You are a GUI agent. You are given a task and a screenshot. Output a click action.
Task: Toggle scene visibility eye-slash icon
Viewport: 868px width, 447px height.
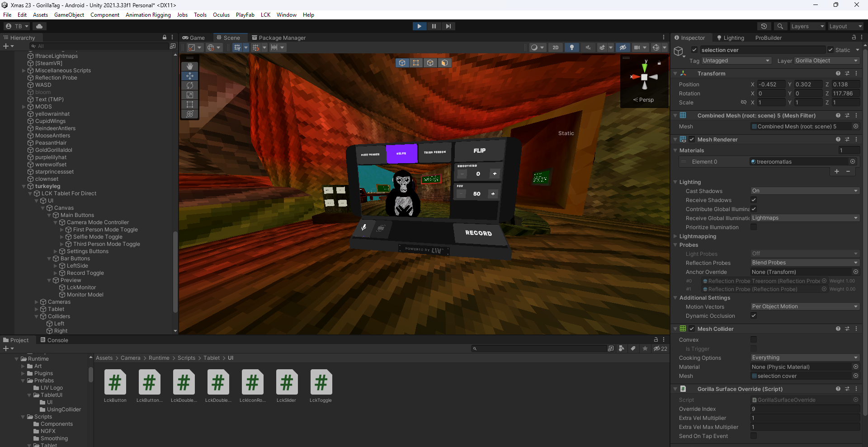coord(623,47)
